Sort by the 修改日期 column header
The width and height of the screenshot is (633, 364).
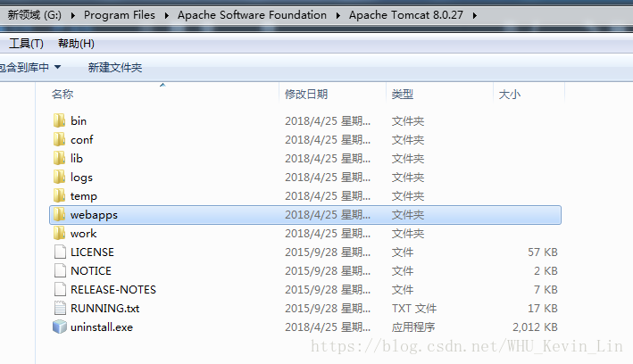pyautogui.click(x=306, y=94)
